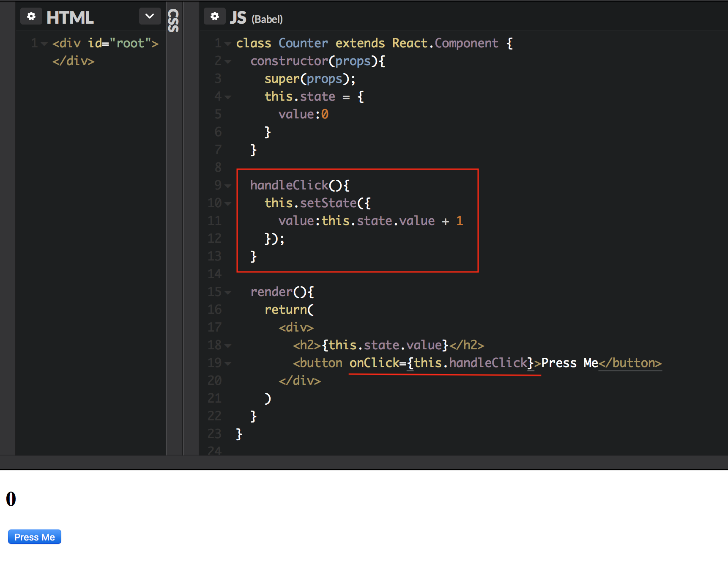Click the closing "</button>" tag
The image size is (728, 587).
point(630,363)
